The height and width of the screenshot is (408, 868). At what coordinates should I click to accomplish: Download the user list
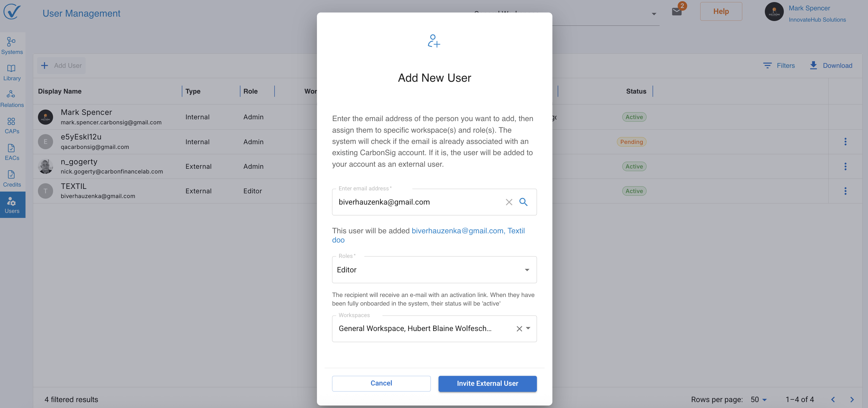[x=831, y=65]
